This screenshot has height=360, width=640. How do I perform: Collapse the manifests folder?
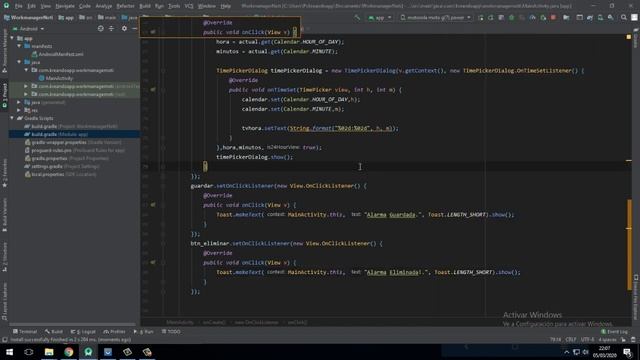click(19, 46)
